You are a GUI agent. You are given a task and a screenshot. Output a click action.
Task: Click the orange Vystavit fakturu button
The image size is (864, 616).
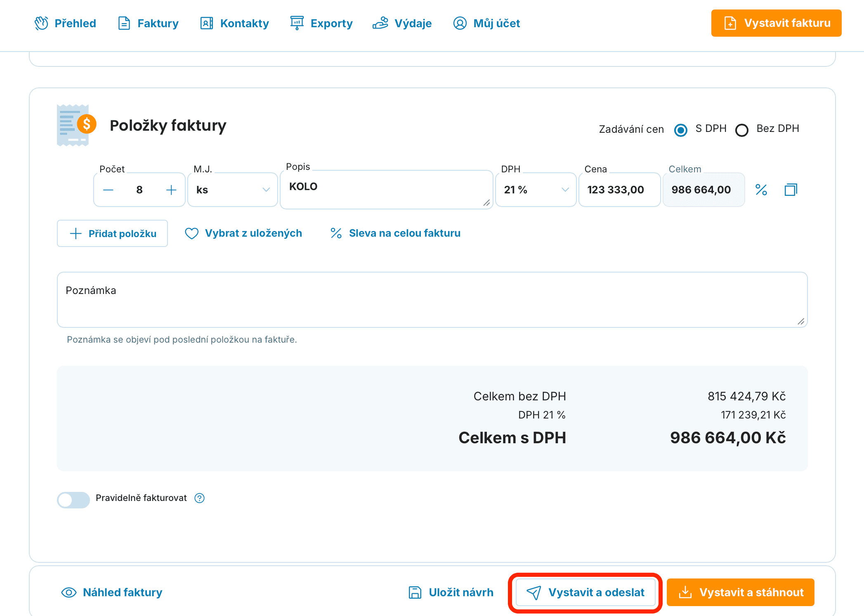point(776,23)
